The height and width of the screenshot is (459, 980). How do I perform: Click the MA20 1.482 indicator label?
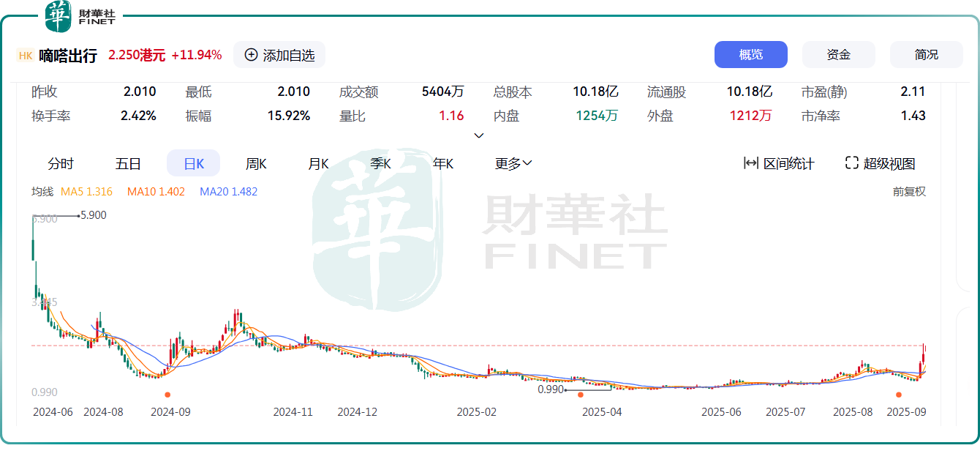pyautogui.click(x=228, y=192)
